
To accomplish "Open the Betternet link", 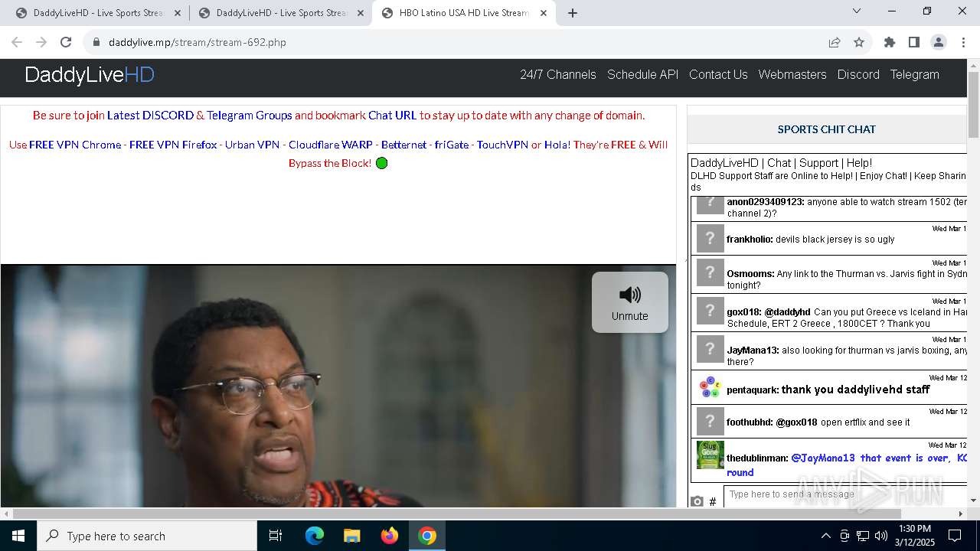I will tap(403, 145).
